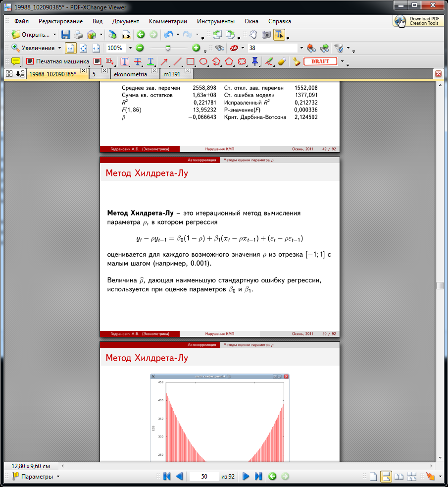The image size is (448, 487).
Task: Select the Line drawing tool
Action: pyautogui.click(x=177, y=61)
